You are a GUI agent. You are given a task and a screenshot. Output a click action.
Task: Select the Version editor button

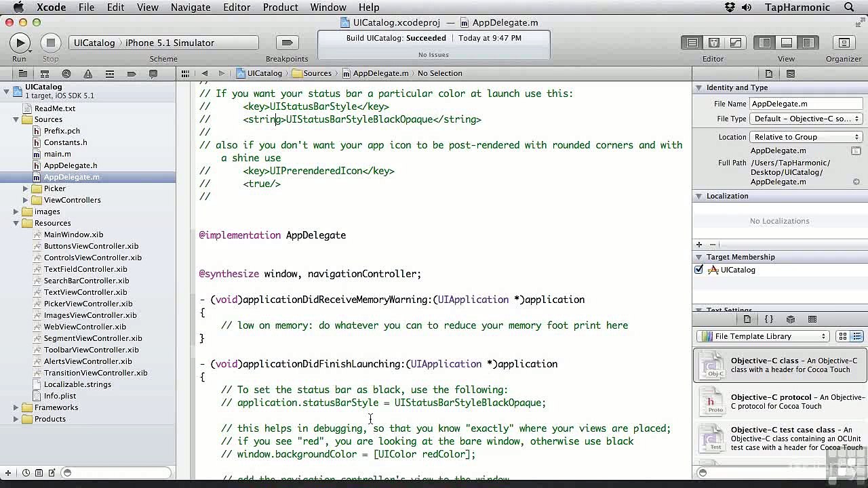tap(735, 43)
